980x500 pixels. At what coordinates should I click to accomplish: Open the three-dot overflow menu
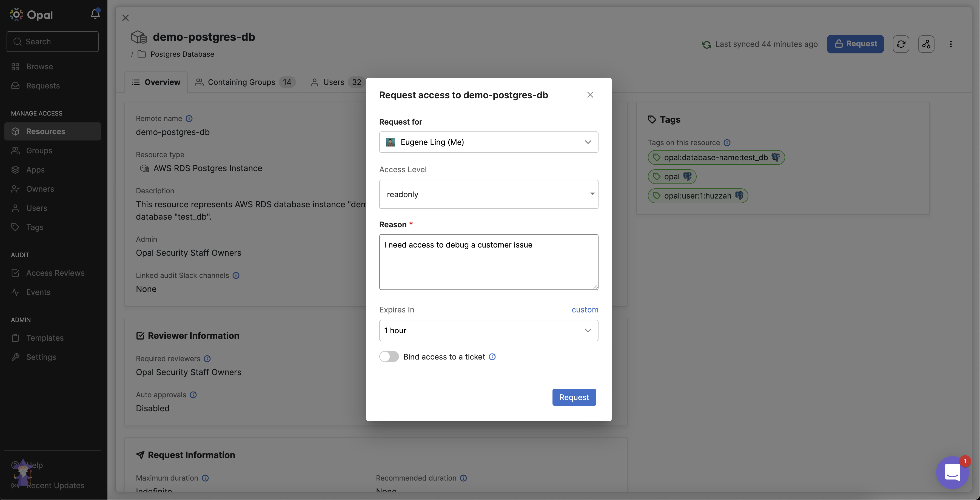(951, 44)
